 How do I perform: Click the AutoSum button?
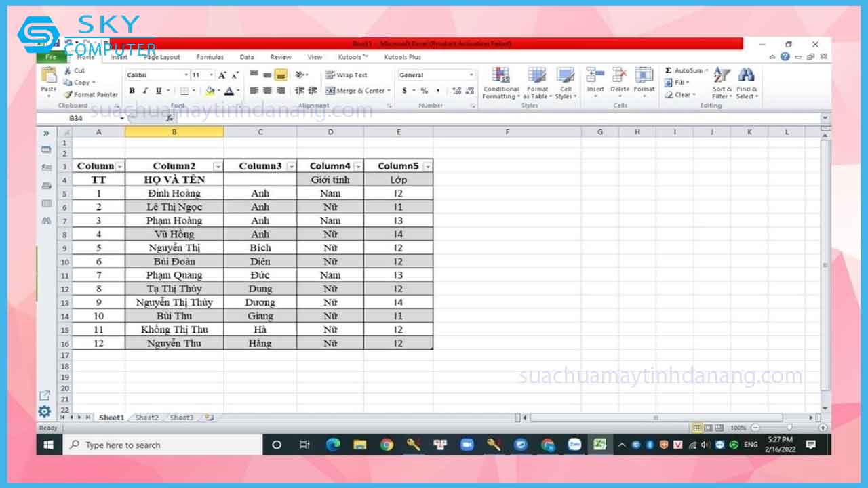685,70
